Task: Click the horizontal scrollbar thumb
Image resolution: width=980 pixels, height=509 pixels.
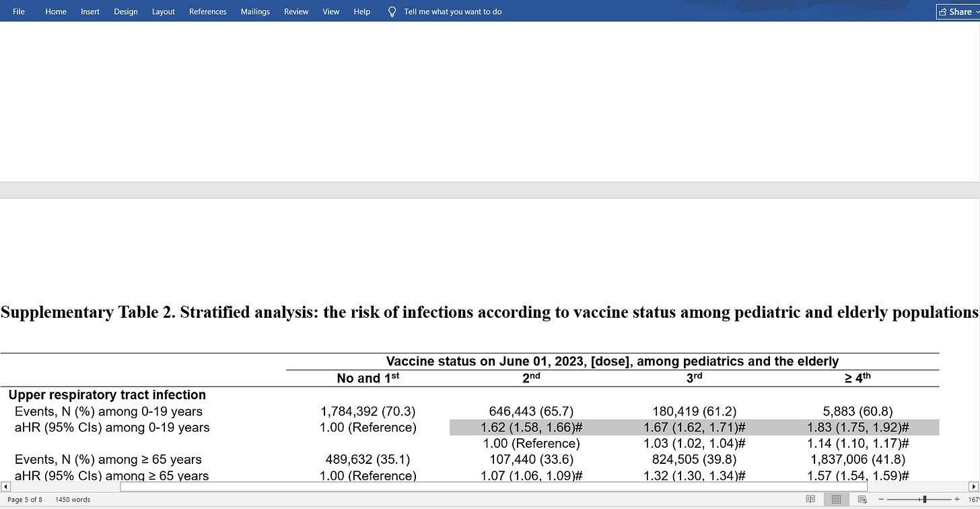Action: pos(493,486)
